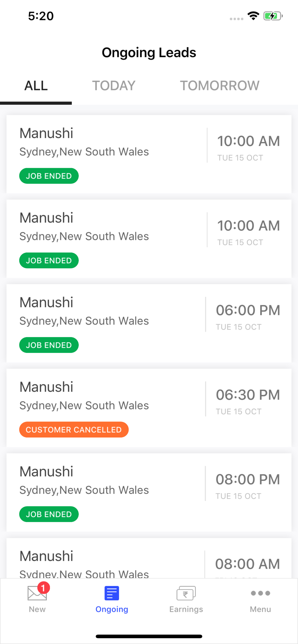Open the New leads envelope icon
The image size is (298, 644).
click(37, 593)
